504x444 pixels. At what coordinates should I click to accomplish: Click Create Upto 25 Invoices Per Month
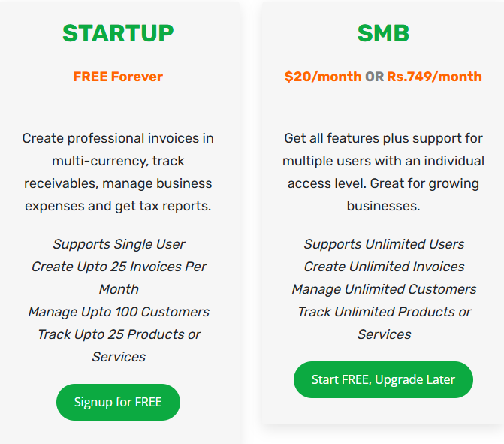point(119,278)
